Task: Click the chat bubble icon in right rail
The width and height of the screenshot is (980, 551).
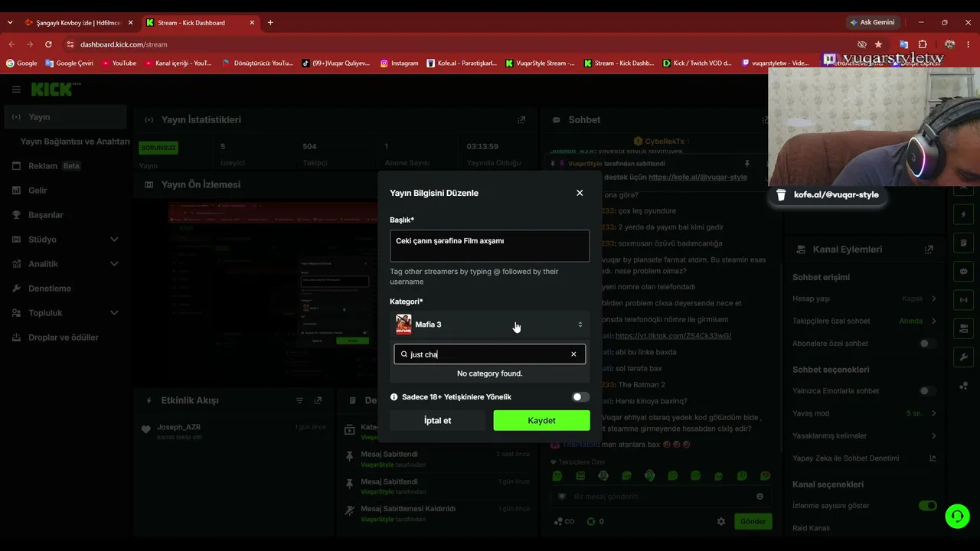Action: [x=963, y=272]
